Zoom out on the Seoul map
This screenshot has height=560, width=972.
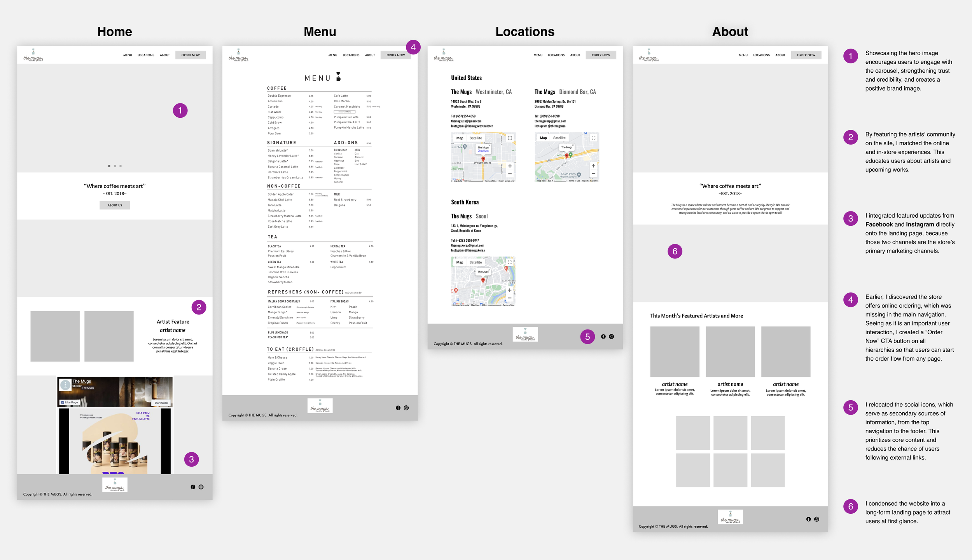tap(510, 298)
